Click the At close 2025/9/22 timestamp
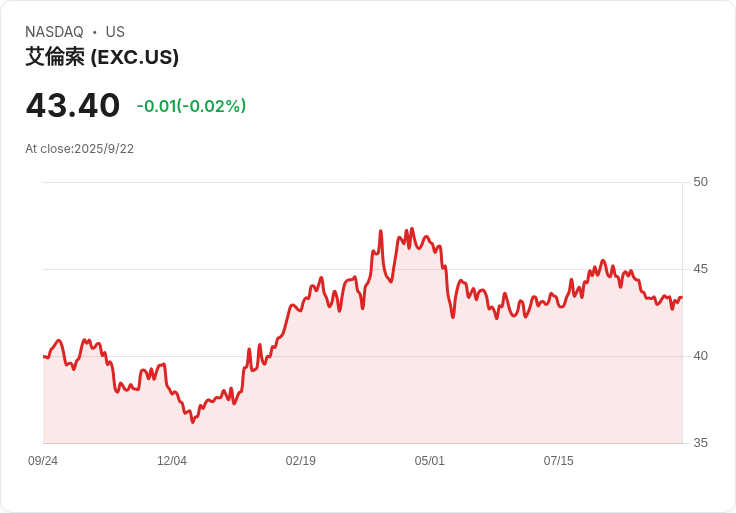Screen dimensions: 736x513 coord(79,149)
